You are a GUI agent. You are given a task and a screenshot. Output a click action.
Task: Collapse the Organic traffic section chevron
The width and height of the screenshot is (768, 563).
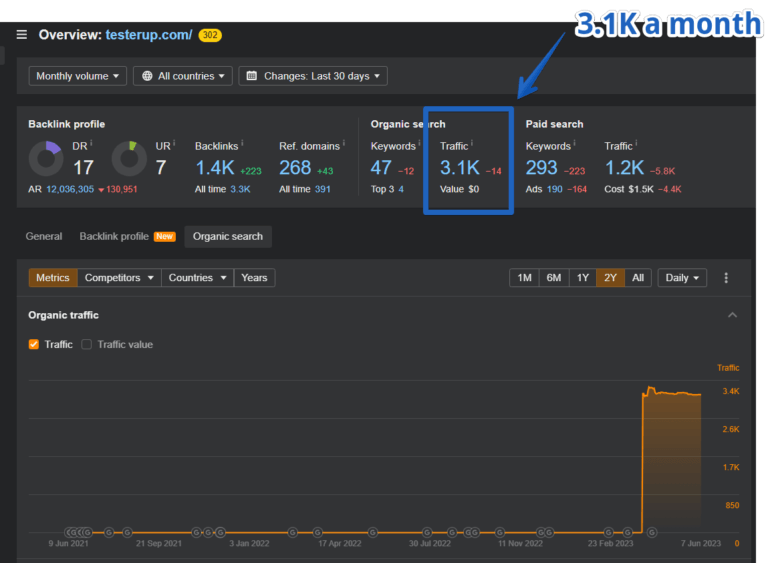pyautogui.click(x=732, y=315)
